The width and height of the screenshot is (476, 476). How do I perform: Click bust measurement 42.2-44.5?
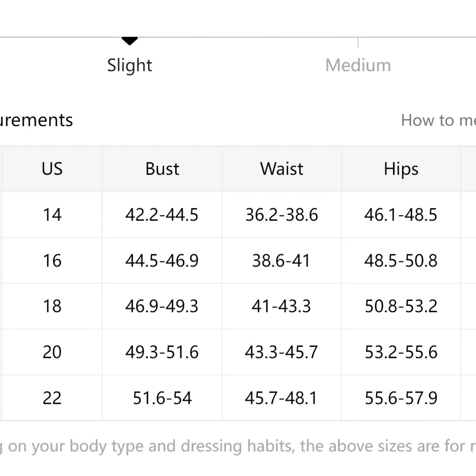tap(162, 215)
